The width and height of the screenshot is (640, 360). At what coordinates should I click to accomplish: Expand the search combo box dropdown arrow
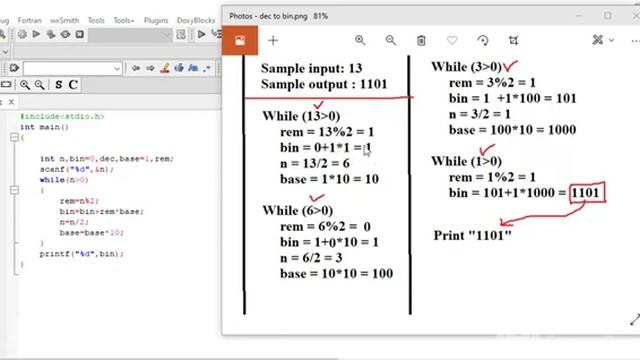[117, 68]
